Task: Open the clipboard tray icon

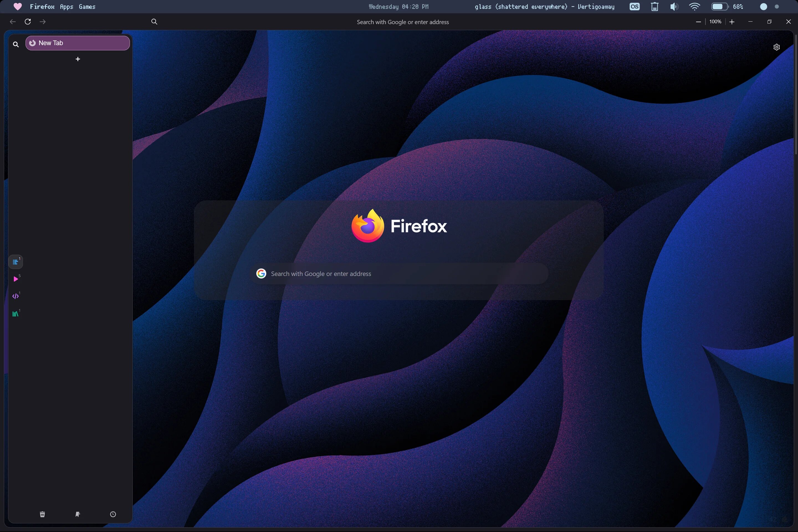Action: (x=654, y=7)
